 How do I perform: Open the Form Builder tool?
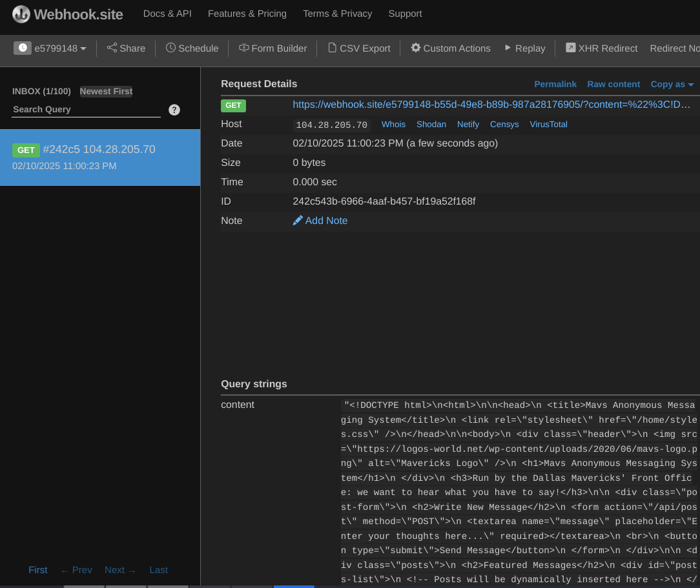[273, 48]
